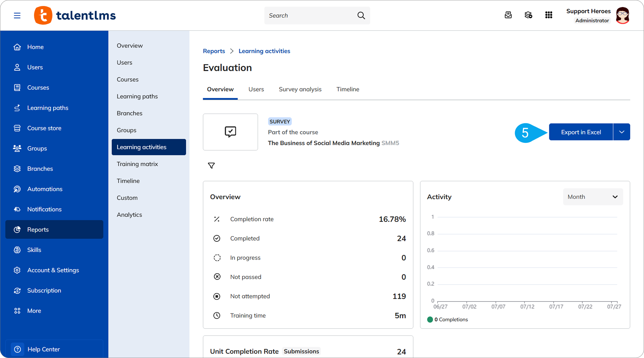Select the Users tab
This screenshot has width=644, height=358.
click(256, 89)
